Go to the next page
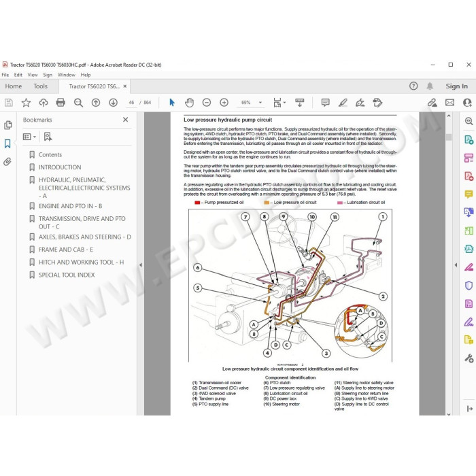476x476 pixels. (114, 103)
